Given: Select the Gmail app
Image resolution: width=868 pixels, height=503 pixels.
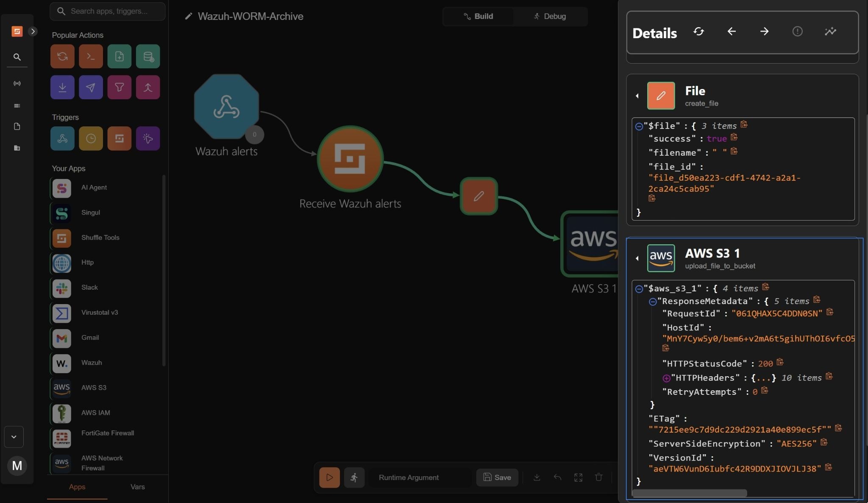Looking at the screenshot, I should click(x=105, y=338).
